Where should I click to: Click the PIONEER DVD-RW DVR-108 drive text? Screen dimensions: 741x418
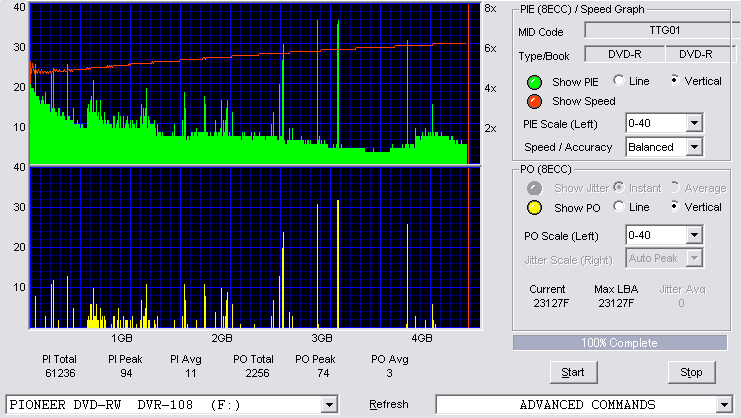tap(125, 405)
